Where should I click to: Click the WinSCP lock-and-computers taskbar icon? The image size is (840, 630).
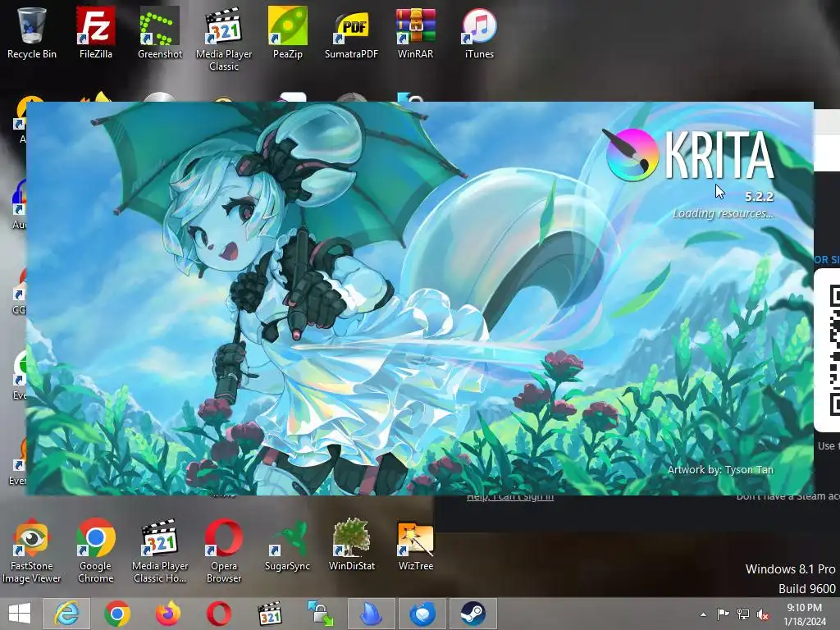321,614
